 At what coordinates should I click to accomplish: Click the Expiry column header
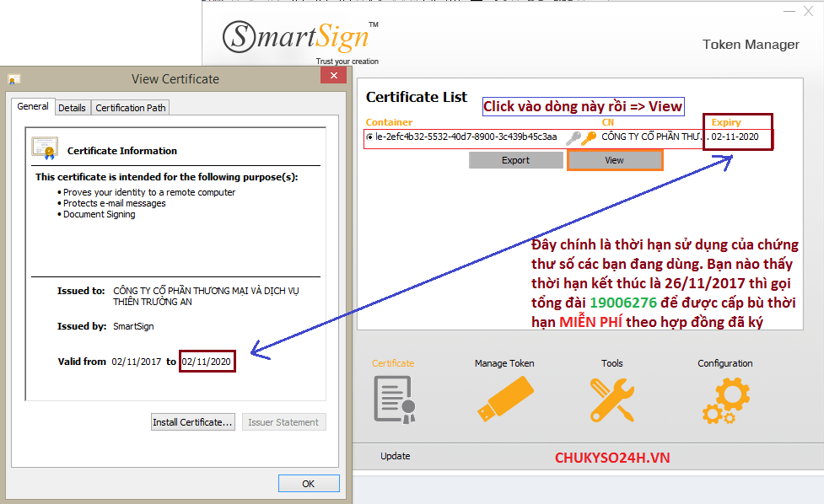pyautogui.click(x=726, y=122)
